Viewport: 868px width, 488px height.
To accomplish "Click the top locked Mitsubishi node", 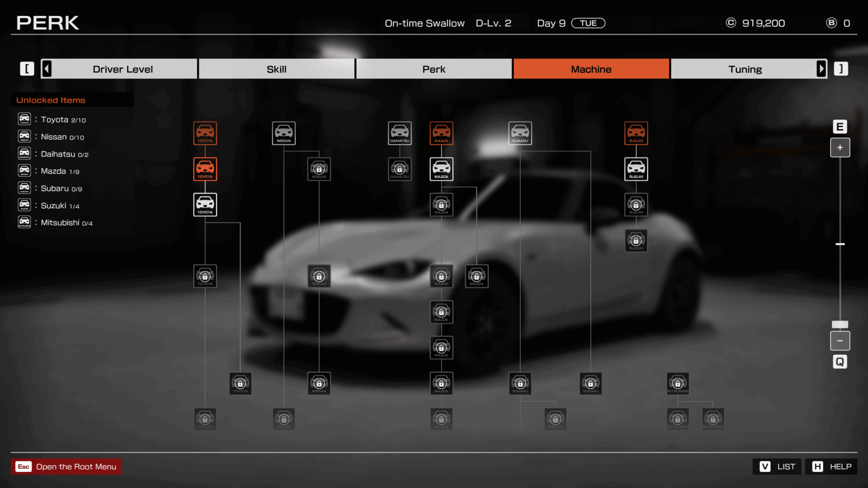I will [677, 383].
